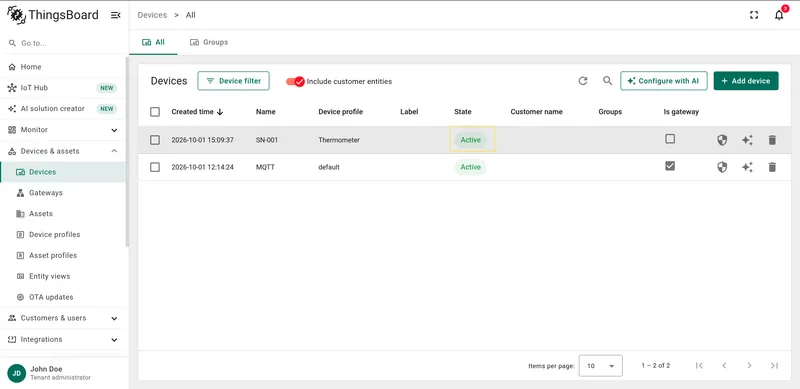The image size is (800, 389).
Task: Open Device profiles in sidebar
Action: pyautogui.click(x=63, y=235)
